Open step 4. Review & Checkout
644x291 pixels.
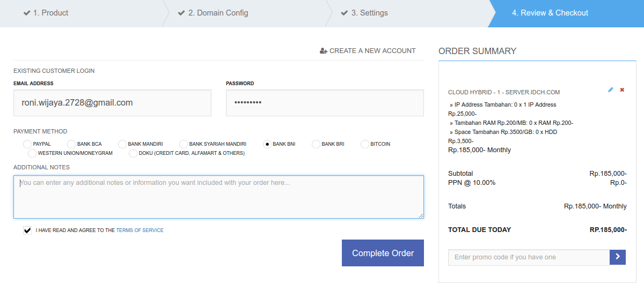coord(550,13)
